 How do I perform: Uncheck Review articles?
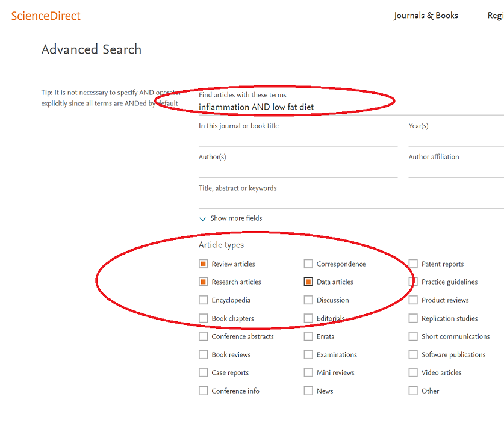click(x=203, y=264)
